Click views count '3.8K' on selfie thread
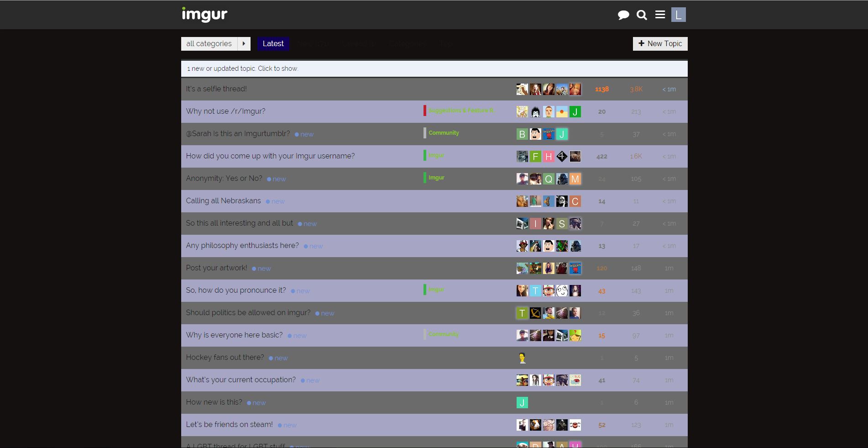 pyautogui.click(x=636, y=89)
